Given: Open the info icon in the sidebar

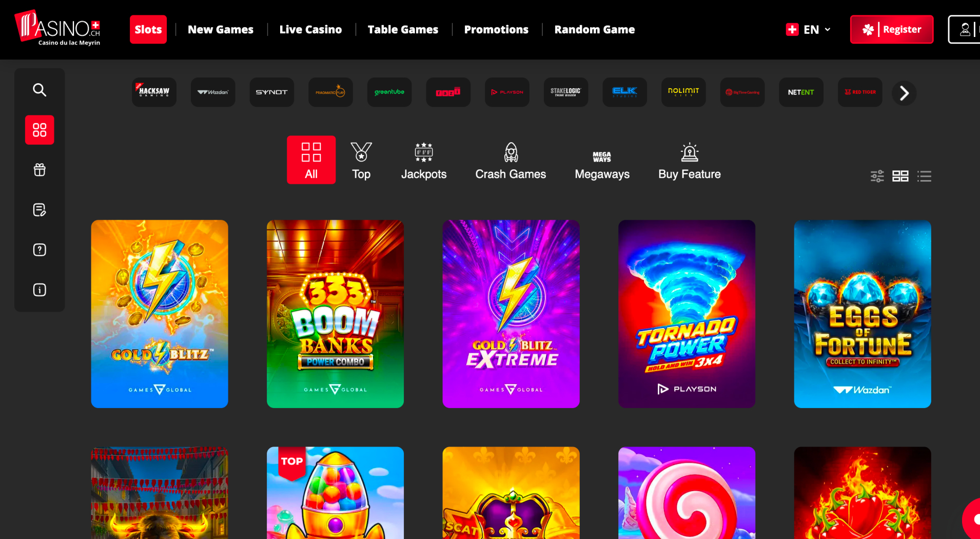Looking at the screenshot, I should tap(40, 290).
